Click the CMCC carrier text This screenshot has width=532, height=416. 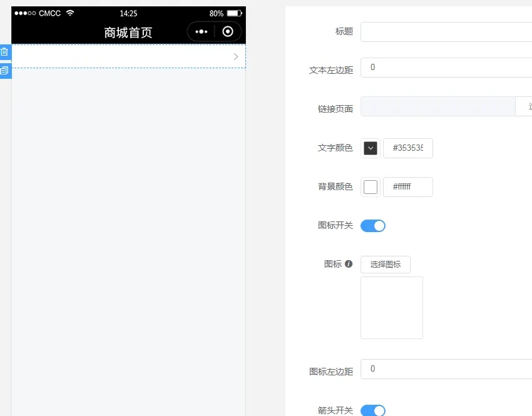click(x=49, y=13)
